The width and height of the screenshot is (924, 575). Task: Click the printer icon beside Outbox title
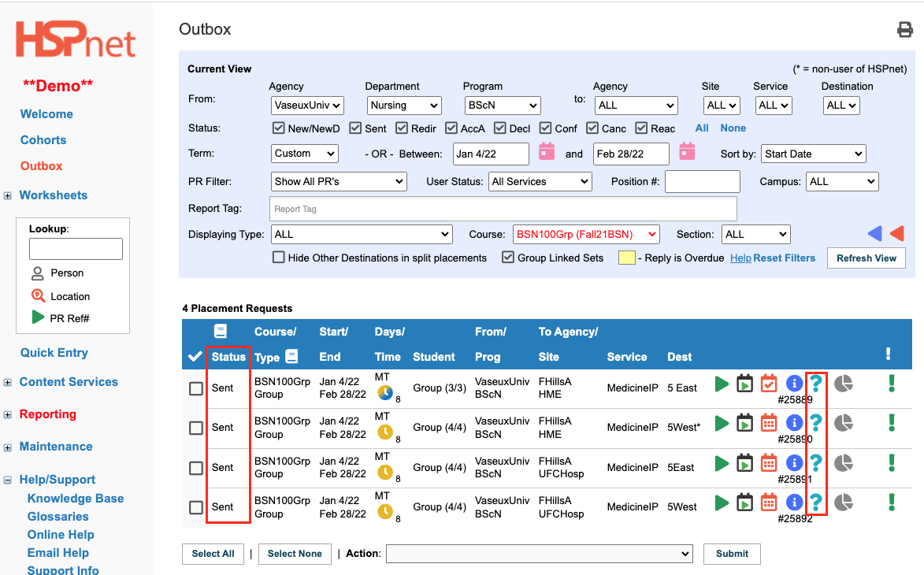tap(904, 29)
